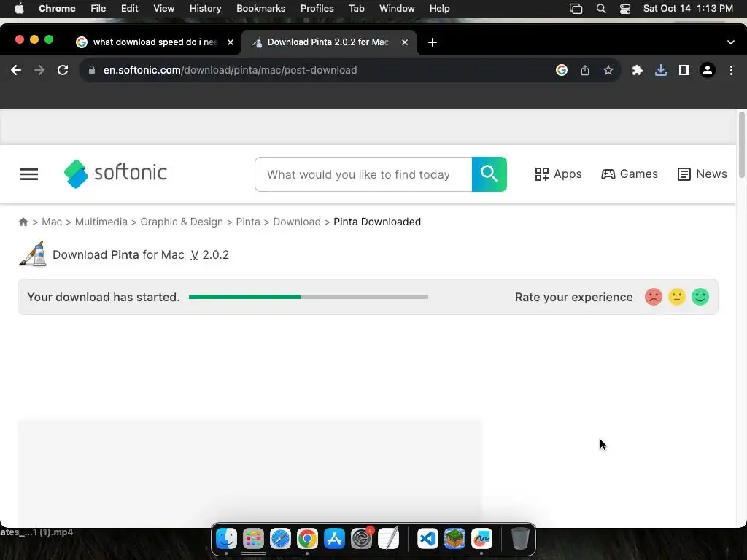This screenshot has height=560, width=747.
Task: Click the address bar URL
Action: [x=230, y=70]
